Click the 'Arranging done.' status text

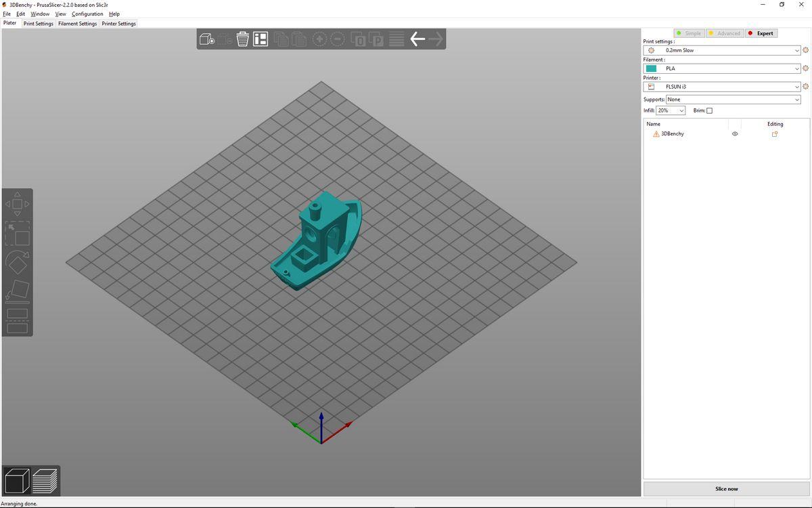coord(19,503)
